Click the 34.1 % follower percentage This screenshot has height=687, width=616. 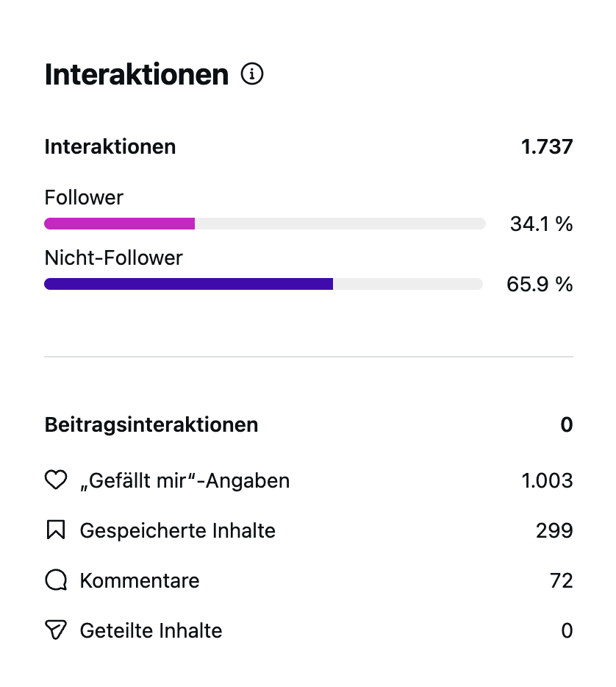tap(541, 224)
